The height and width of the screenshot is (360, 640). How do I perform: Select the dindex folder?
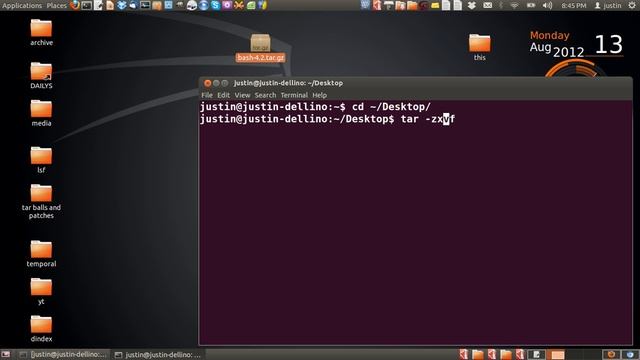click(41, 329)
